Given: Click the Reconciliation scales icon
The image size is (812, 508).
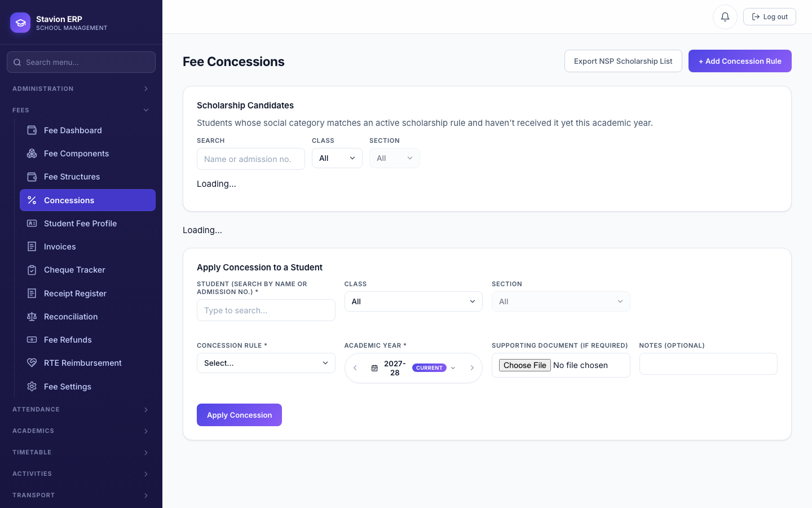Looking at the screenshot, I should (32, 317).
